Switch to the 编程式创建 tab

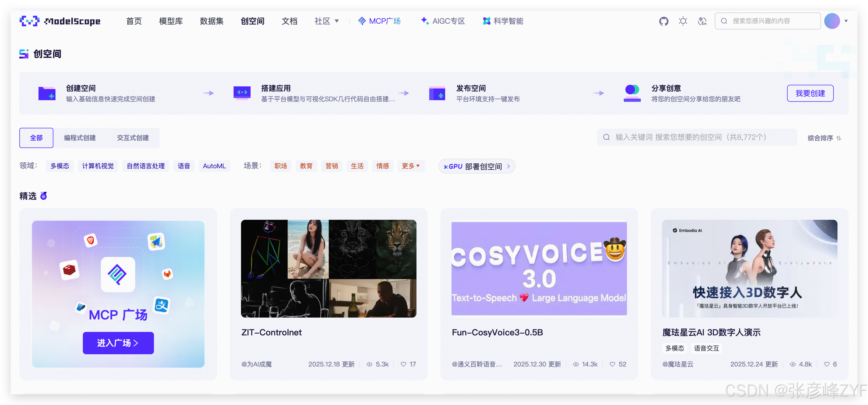(x=80, y=138)
